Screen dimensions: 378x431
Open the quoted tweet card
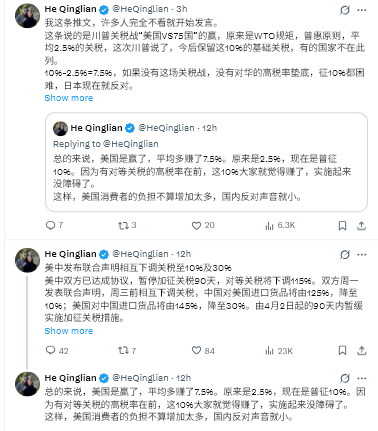[x=206, y=162]
